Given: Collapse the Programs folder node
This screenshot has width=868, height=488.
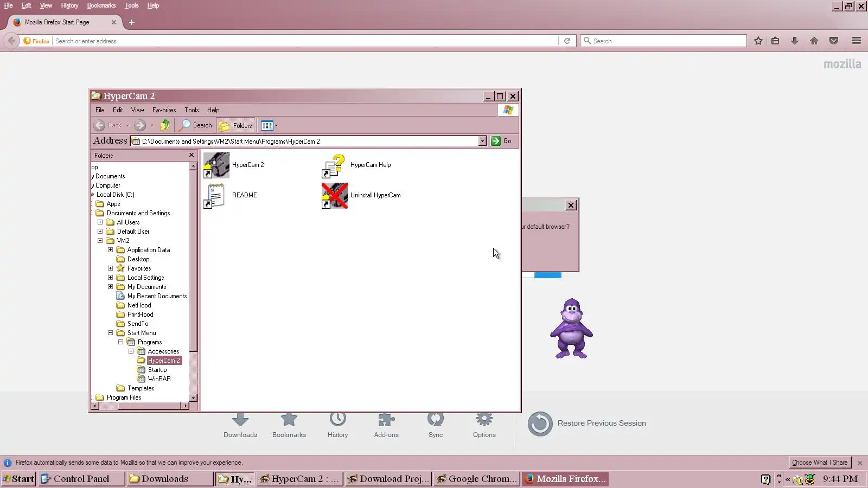Looking at the screenshot, I should [x=120, y=342].
